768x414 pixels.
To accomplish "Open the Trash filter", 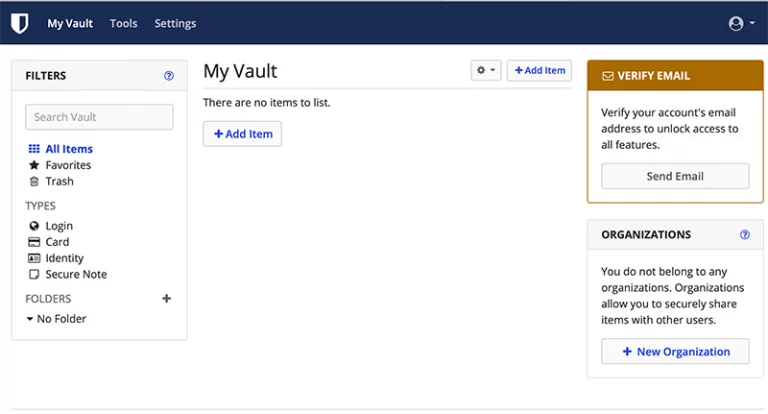I will pyautogui.click(x=59, y=181).
